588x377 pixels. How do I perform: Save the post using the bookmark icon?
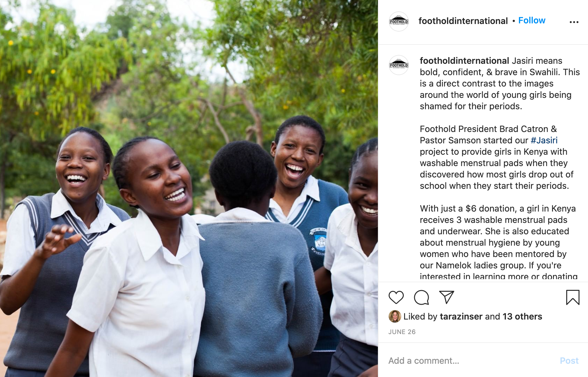pos(573,297)
